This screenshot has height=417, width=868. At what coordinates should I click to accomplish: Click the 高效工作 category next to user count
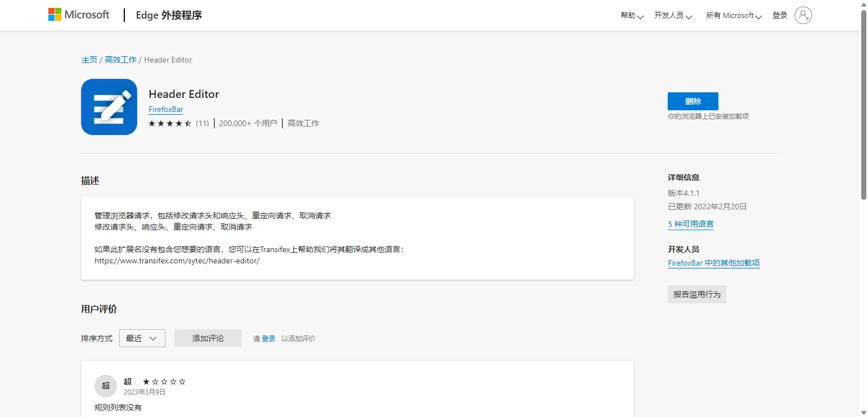click(303, 123)
